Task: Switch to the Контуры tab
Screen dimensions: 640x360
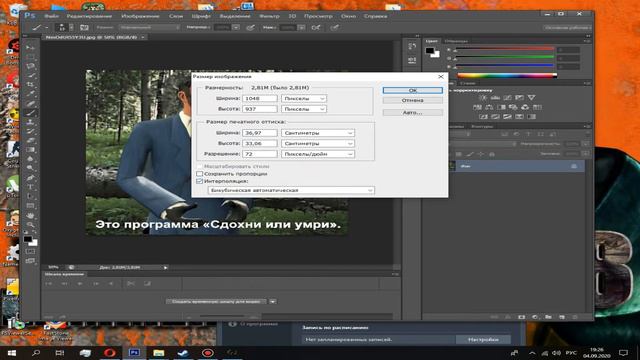Action: coord(482,127)
